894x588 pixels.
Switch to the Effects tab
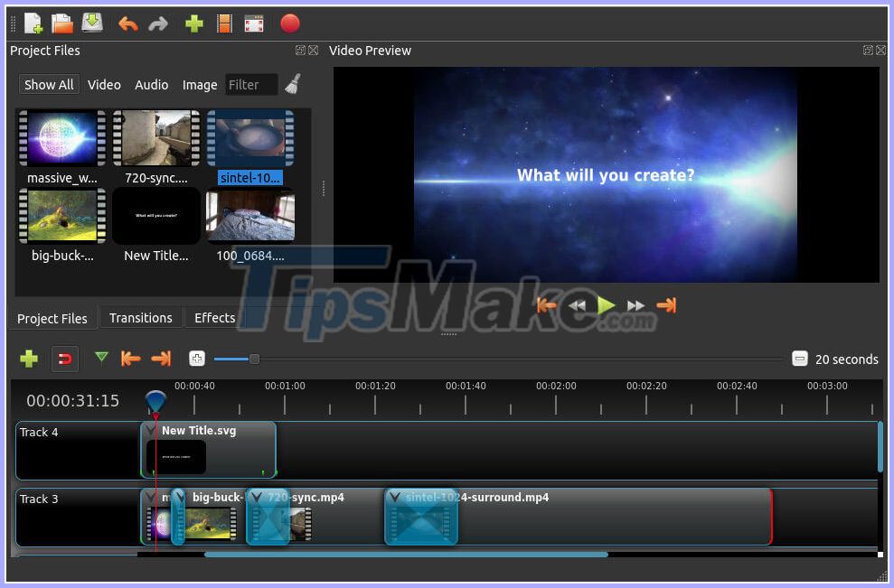[x=214, y=318]
